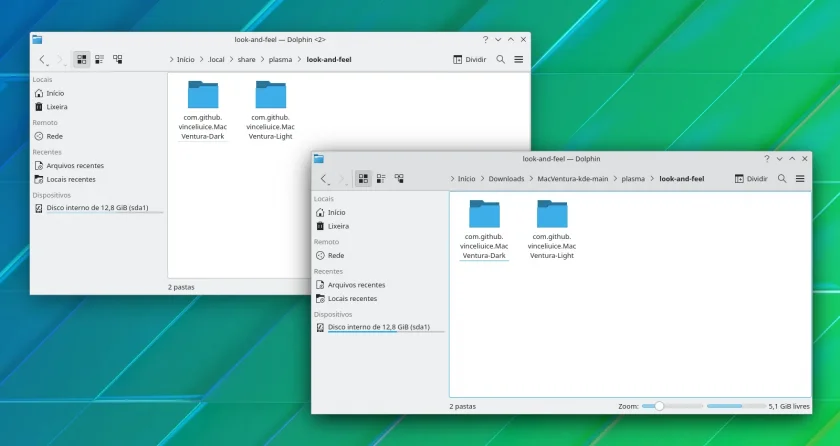This screenshot has width=840, height=446.
Task: Expand chevron before MacVentura-kde-main breadcrumb
Action: click(531, 179)
